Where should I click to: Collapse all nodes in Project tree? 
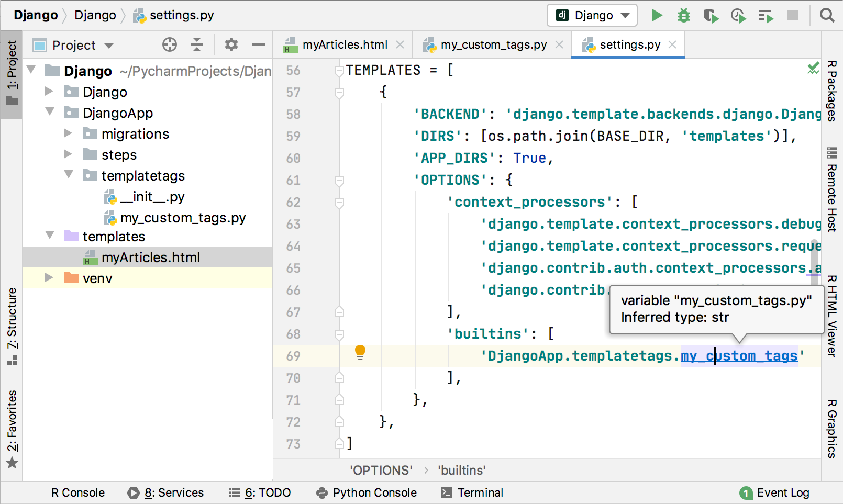click(x=197, y=44)
